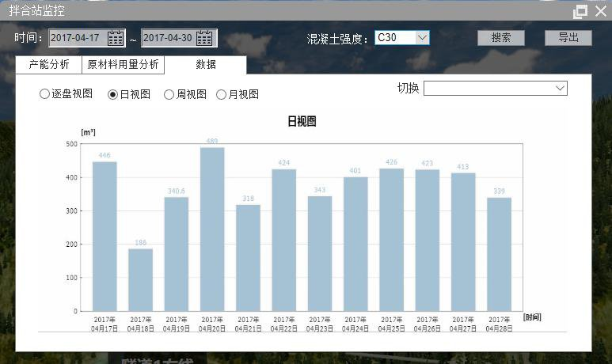Image resolution: width=612 pixels, height=364 pixels.
Task: Open the start date calendar picker
Action: (x=116, y=38)
